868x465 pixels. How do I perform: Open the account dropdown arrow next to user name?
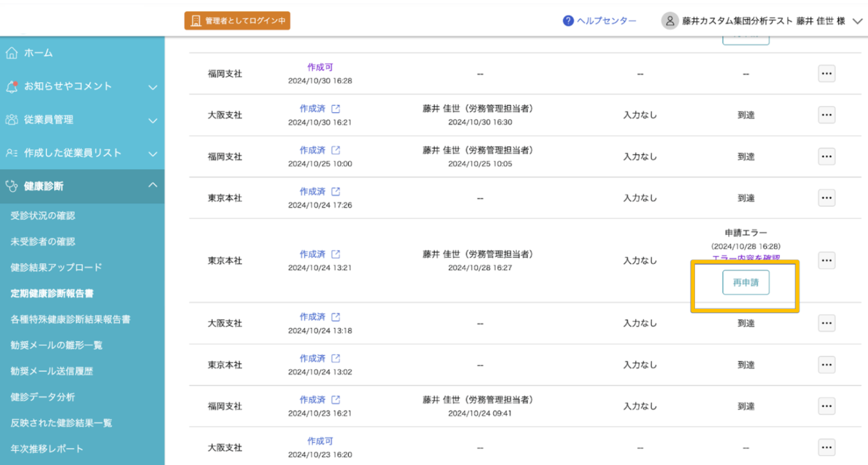[858, 21]
